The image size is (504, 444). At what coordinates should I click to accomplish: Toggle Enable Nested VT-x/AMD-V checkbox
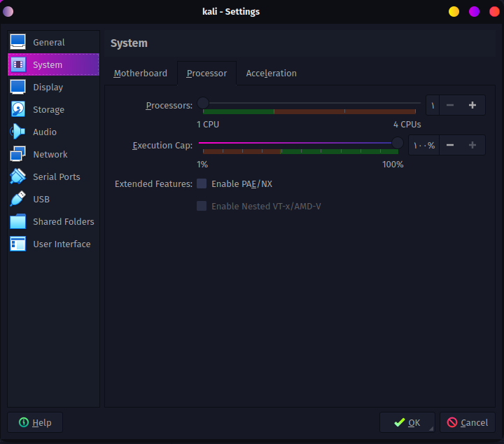point(202,206)
